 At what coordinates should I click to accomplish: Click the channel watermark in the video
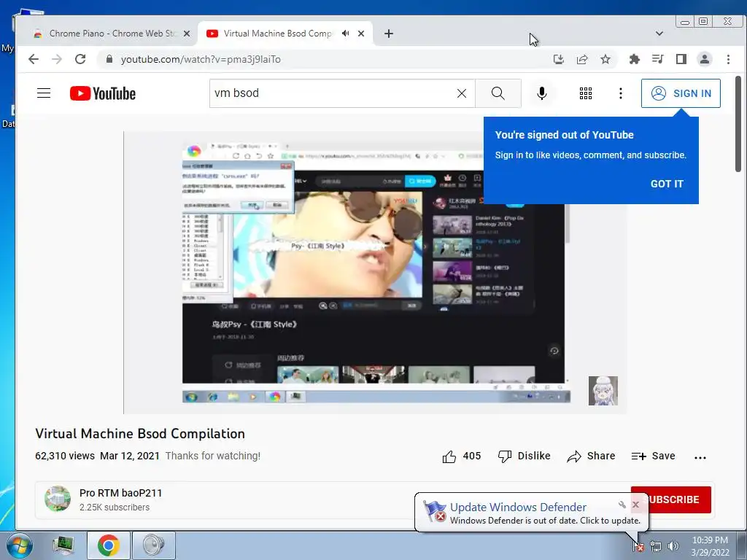[x=603, y=391]
